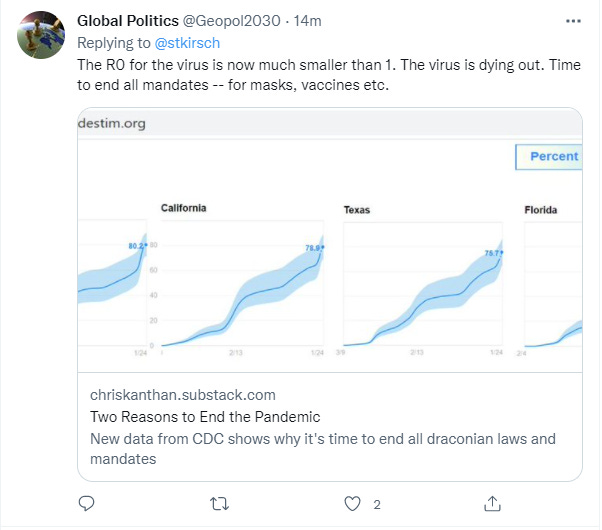Open the share tweet icon
This screenshot has width=602, height=530.
(491, 504)
